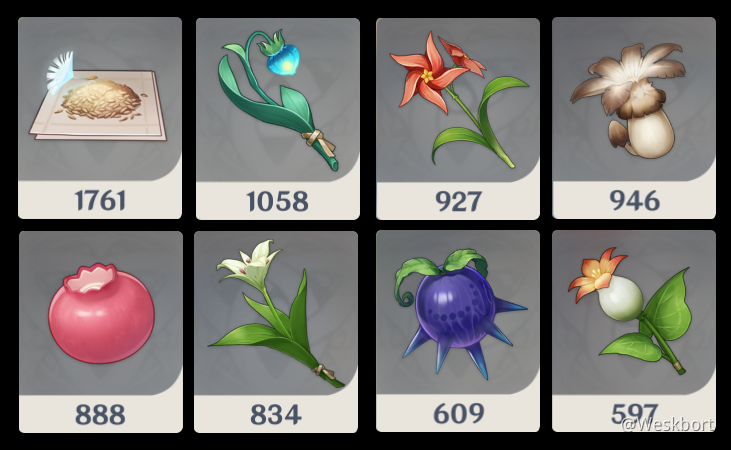Viewport: 731px width, 450px height.
Task: Click the @Weskbort watermark text
Action: click(x=668, y=424)
